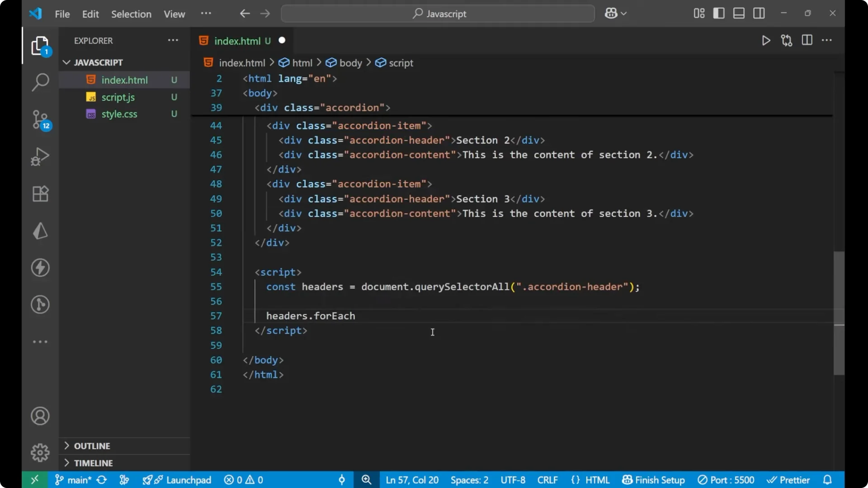The height and width of the screenshot is (488, 868).
Task: Open the Accounts icon in the activity bar
Action: [x=40, y=416]
